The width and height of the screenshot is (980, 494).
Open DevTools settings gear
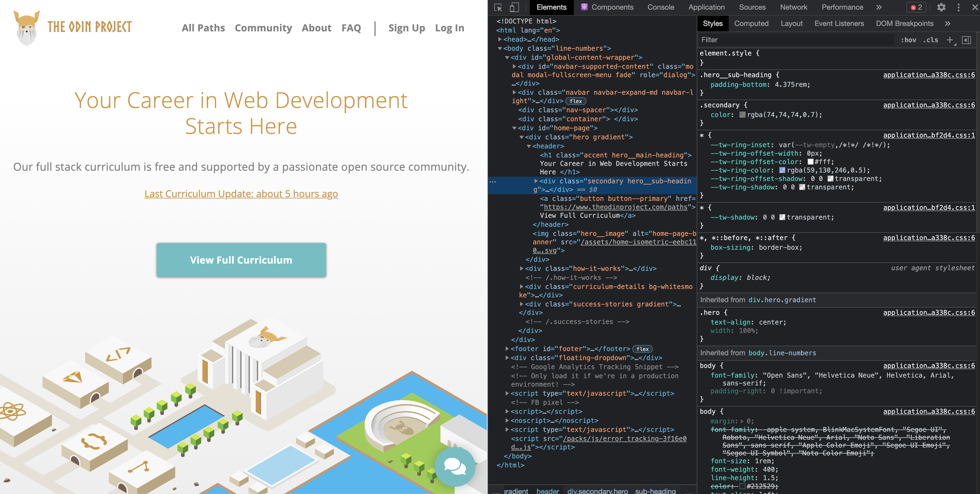941,7
